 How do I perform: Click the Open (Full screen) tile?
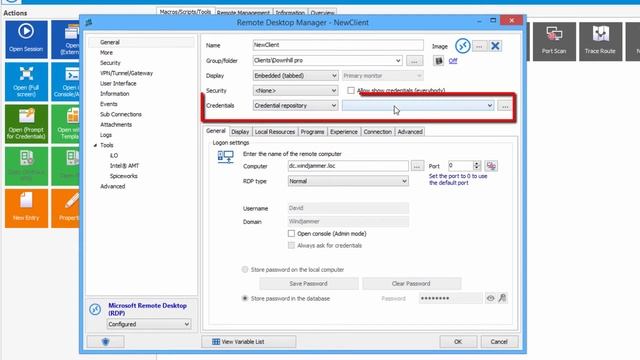click(x=26, y=82)
